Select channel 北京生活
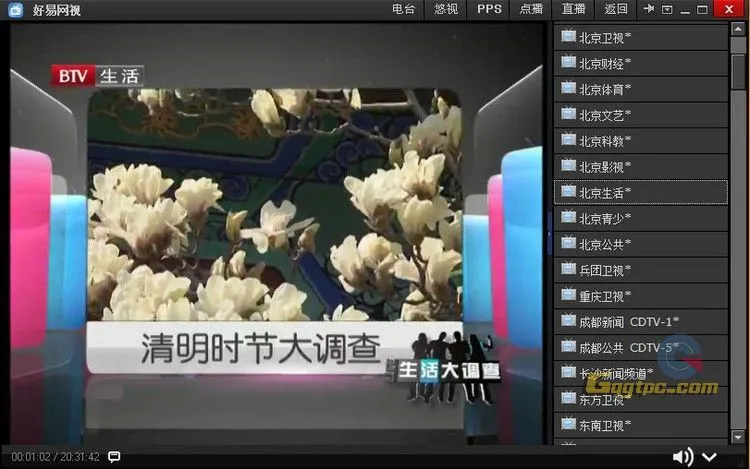Viewport: 750px width, 469px height. [x=640, y=192]
